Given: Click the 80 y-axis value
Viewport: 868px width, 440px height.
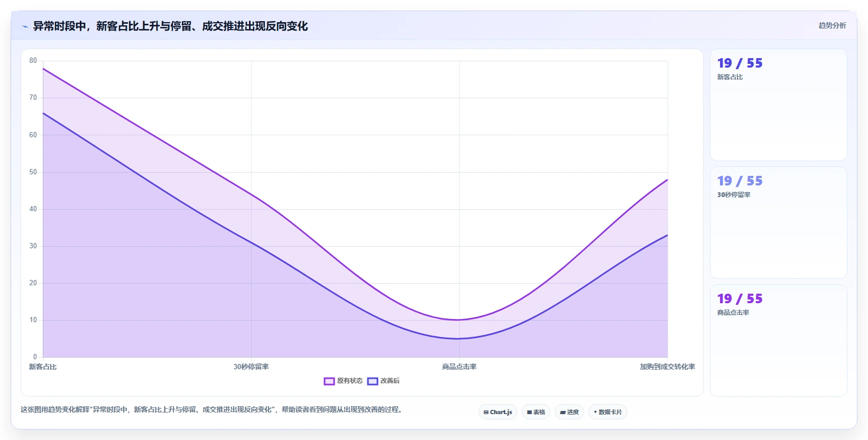Looking at the screenshot, I should (33, 61).
